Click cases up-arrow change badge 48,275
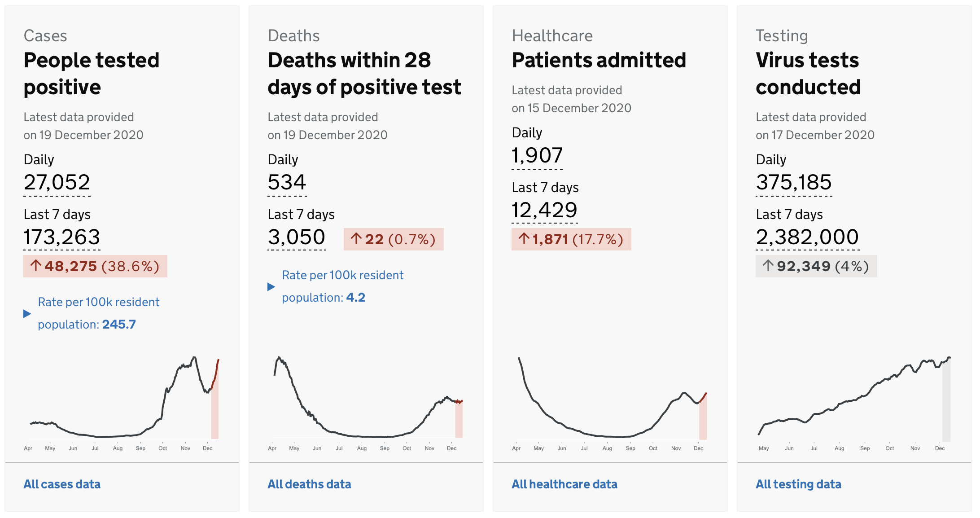The width and height of the screenshot is (980, 518). [95, 266]
